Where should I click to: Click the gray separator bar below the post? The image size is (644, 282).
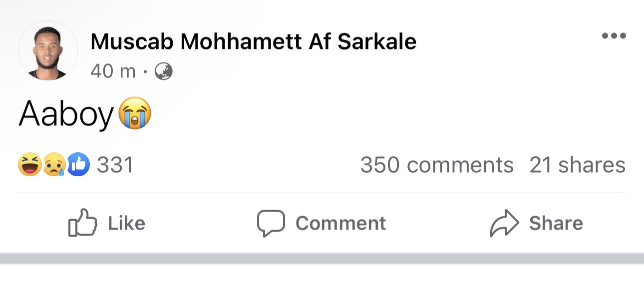322,258
